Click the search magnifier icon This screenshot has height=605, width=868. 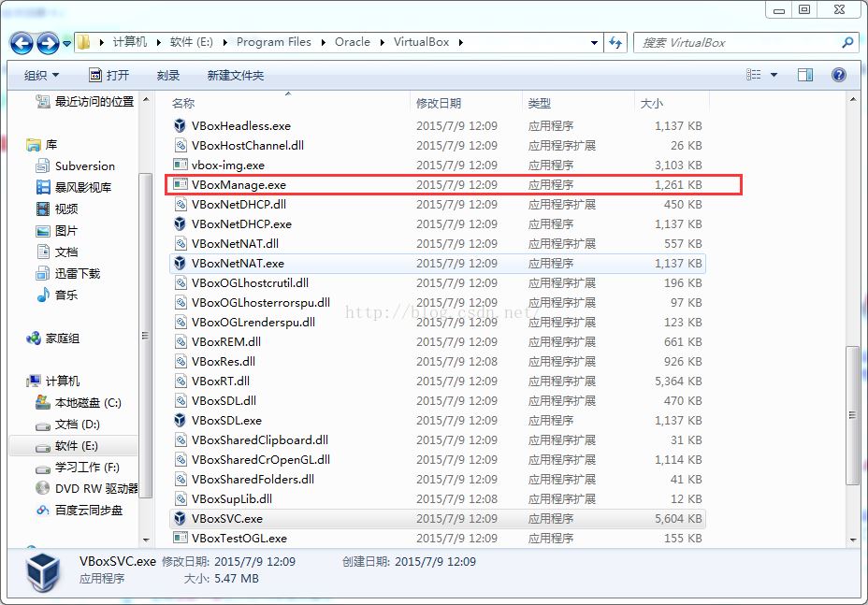click(x=847, y=43)
